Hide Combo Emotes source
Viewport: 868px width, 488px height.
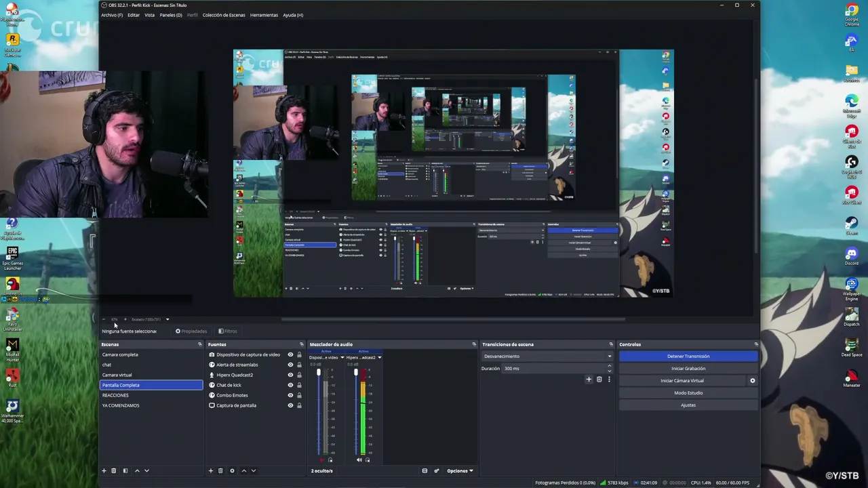(x=290, y=395)
